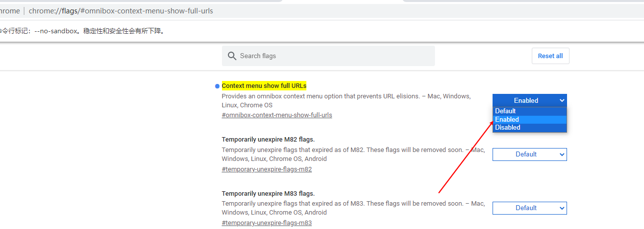
Task: Click the magnifier icon in Search flags
Action: pos(232,56)
